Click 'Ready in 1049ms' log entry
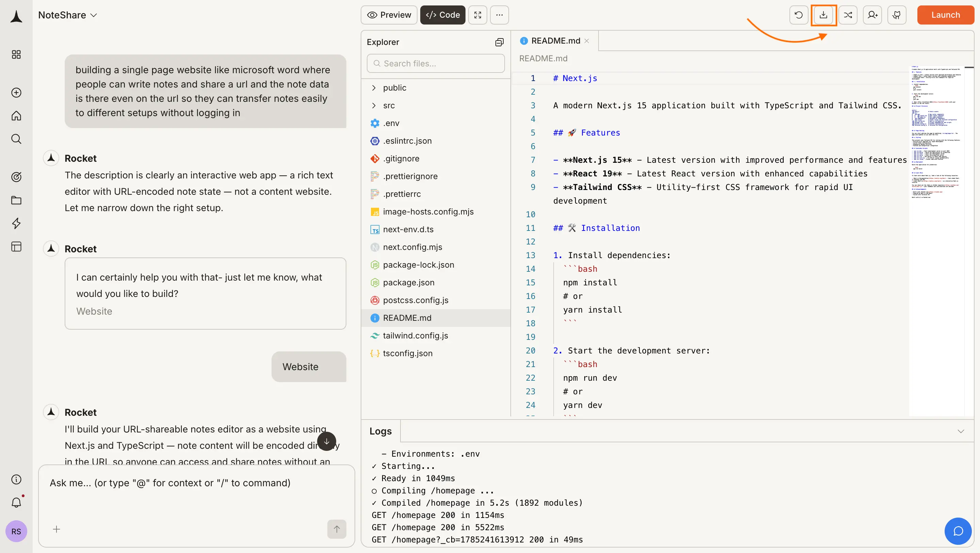 pos(413,478)
